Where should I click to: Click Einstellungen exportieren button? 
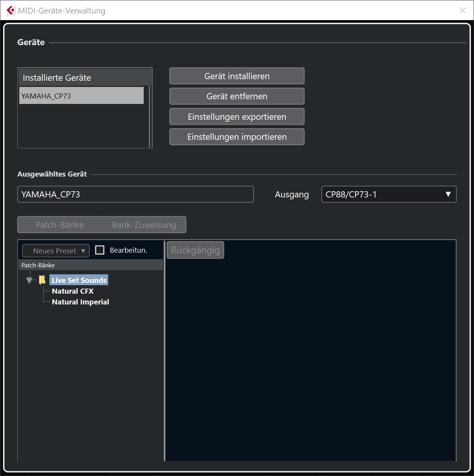tap(237, 116)
